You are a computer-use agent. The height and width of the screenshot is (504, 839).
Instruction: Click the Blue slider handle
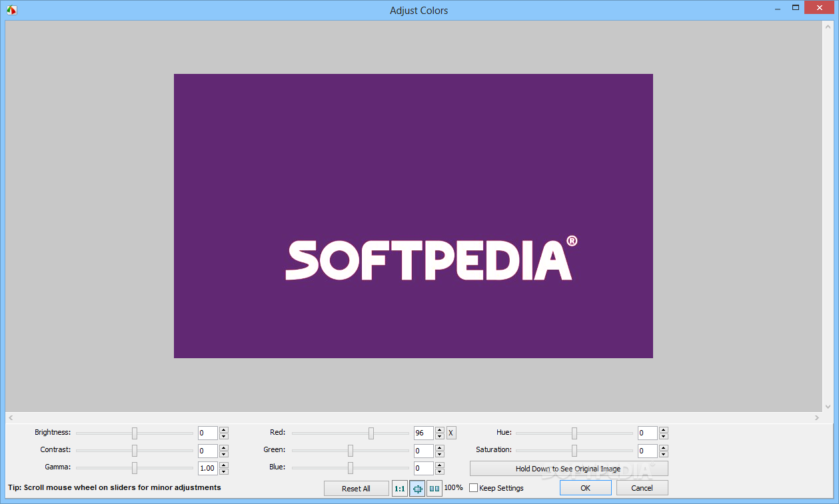pyautogui.click(x=351, y=467)
